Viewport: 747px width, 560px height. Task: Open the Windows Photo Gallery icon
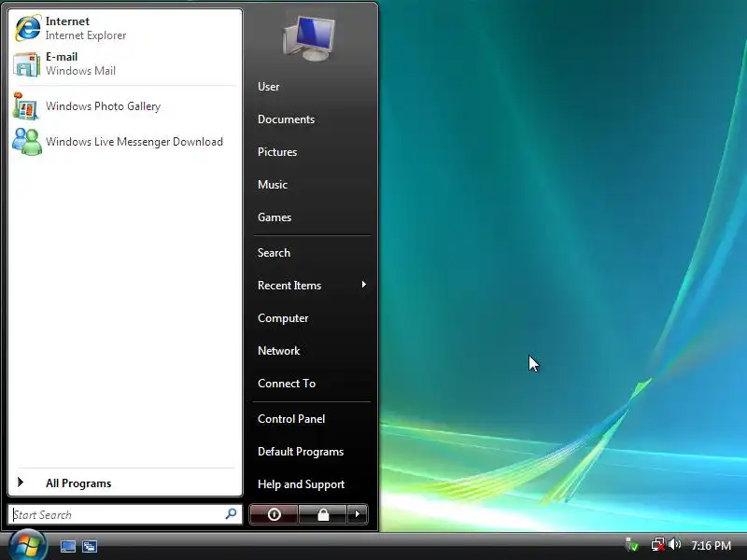(x=26, y=106)
